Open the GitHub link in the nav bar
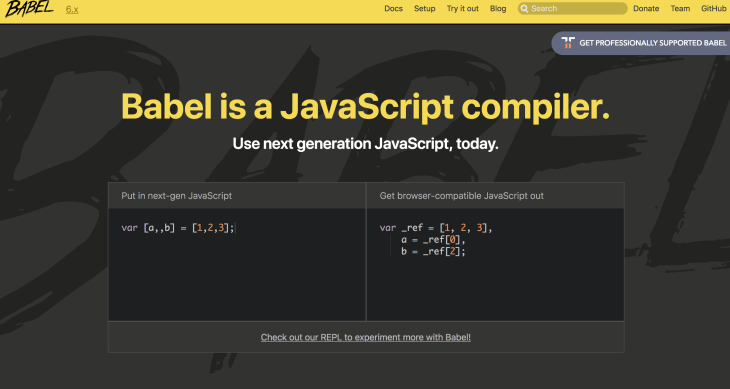Viewport: 730px width, 389px height. point(714,8)
